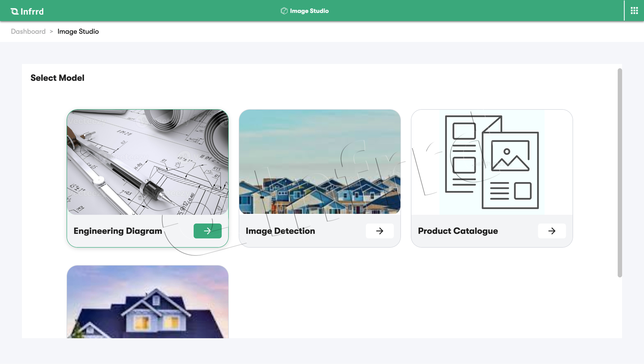The height and width of the screenshot is (364, 644).
Task: Select the Image Detection houses thumbnail
Action: (319, 162)
